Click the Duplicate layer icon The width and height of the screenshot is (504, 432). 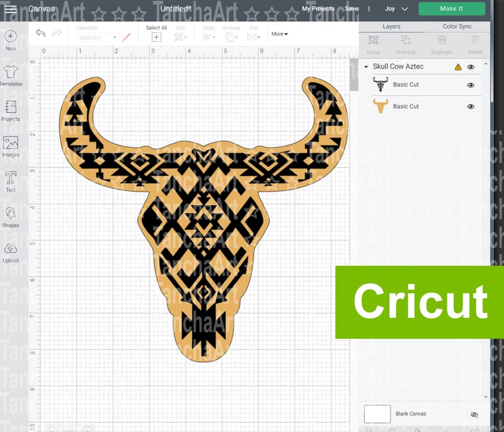coord(442,41)
